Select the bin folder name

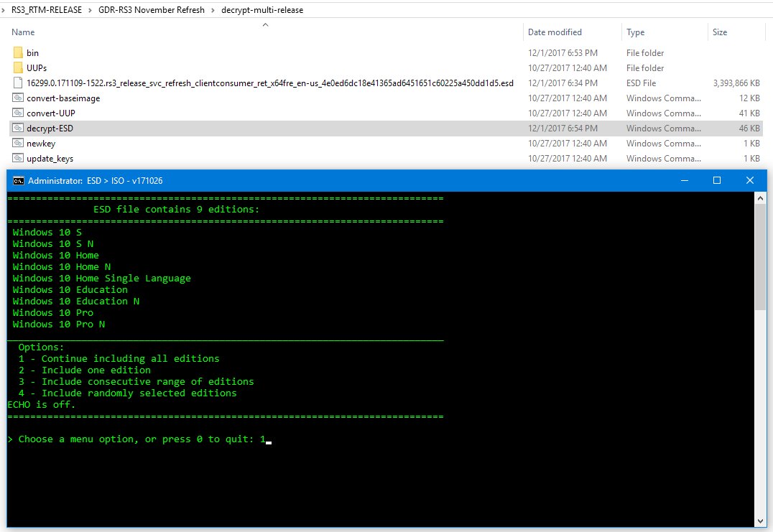[32, 52]
